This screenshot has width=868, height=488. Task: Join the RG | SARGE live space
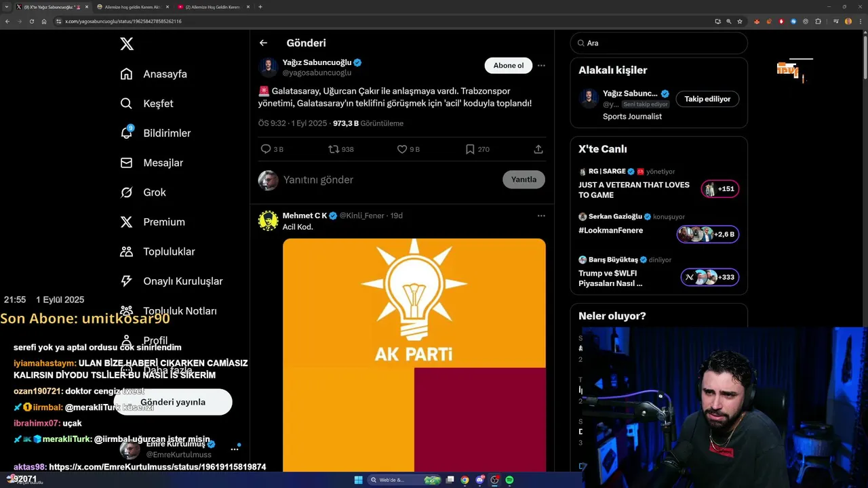634,190
